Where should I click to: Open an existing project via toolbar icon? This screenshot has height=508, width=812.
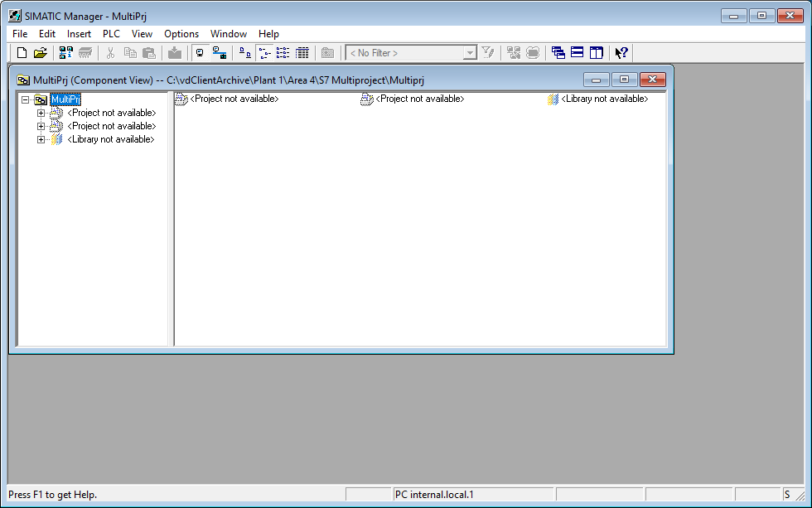[40, 52]
